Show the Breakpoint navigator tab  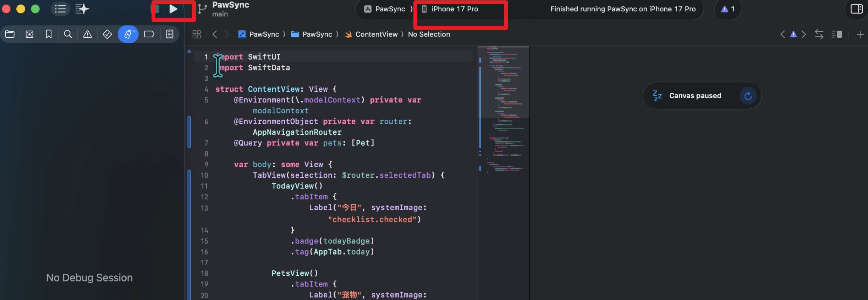(x=149, y=34)
